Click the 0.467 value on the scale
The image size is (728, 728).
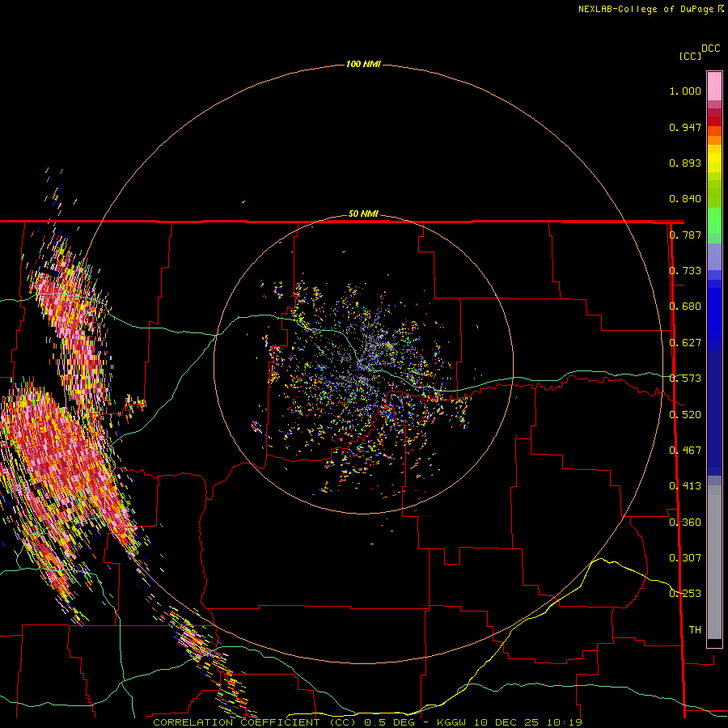coord(685,451)
